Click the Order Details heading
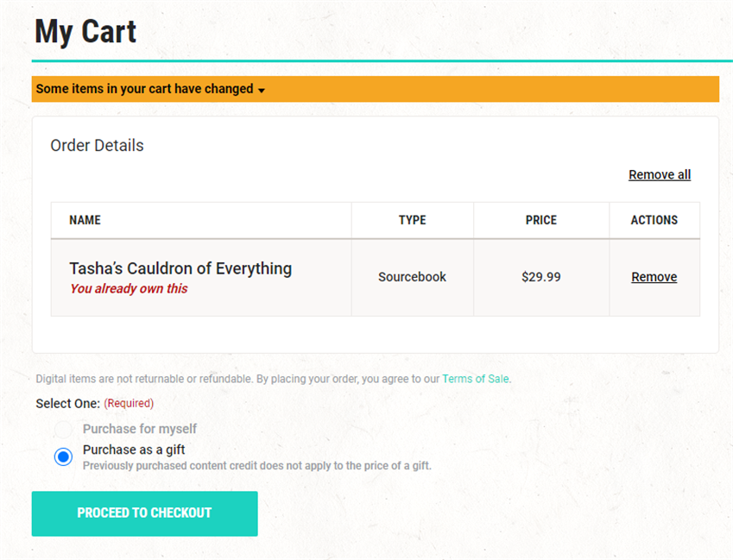Viewport: 733px width, 560px height. (97, 145)
